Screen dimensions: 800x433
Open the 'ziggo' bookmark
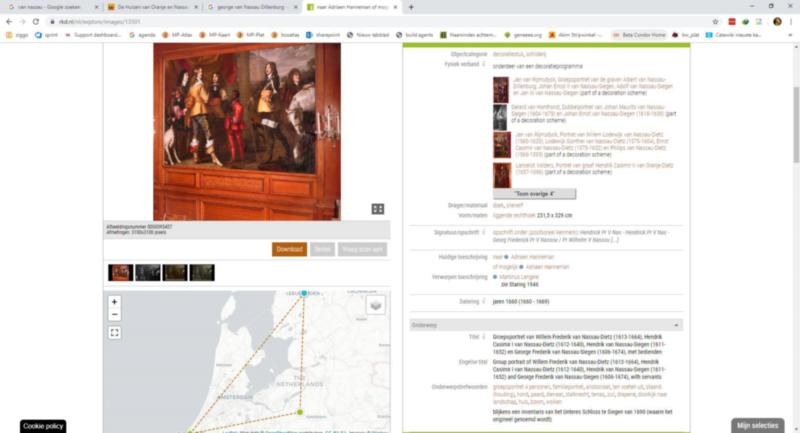point(17,35)
